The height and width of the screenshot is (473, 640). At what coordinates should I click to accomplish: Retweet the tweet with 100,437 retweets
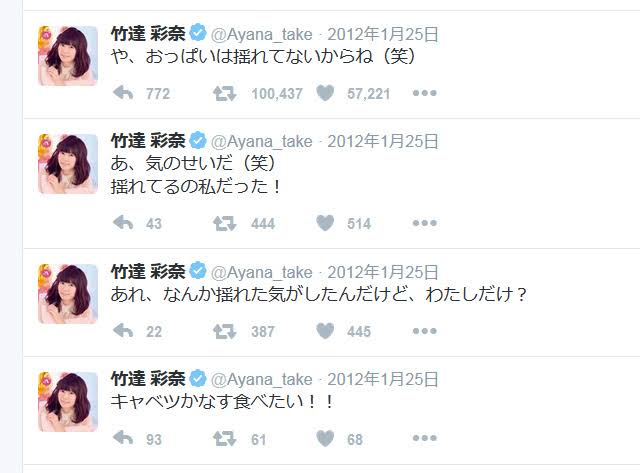point(224,93)
